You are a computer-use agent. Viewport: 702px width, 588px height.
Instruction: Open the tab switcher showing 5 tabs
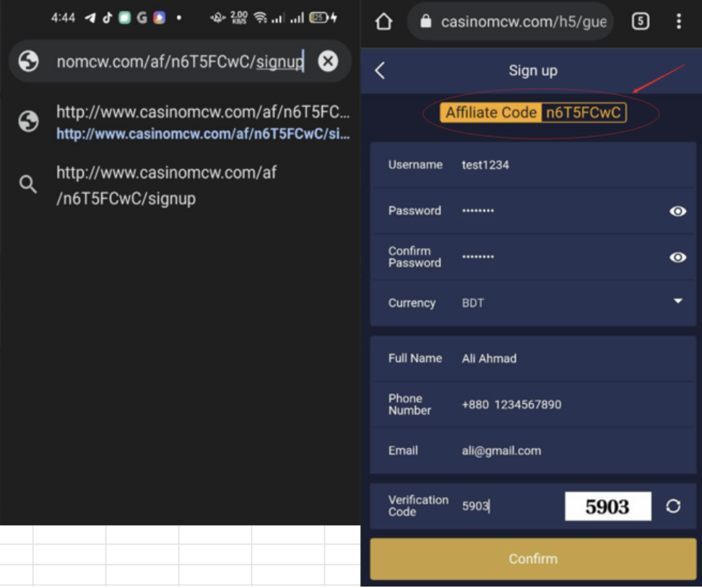click(640, 22)
